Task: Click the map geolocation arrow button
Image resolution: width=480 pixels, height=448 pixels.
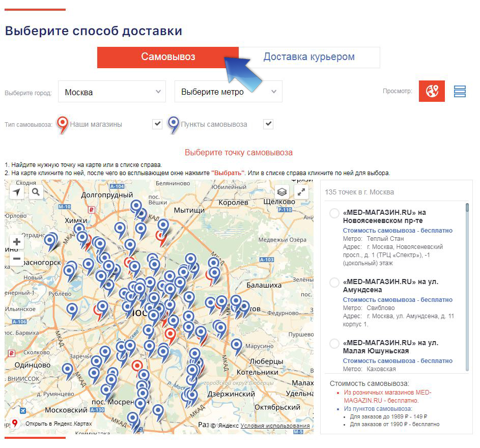Action: point(17,192)
